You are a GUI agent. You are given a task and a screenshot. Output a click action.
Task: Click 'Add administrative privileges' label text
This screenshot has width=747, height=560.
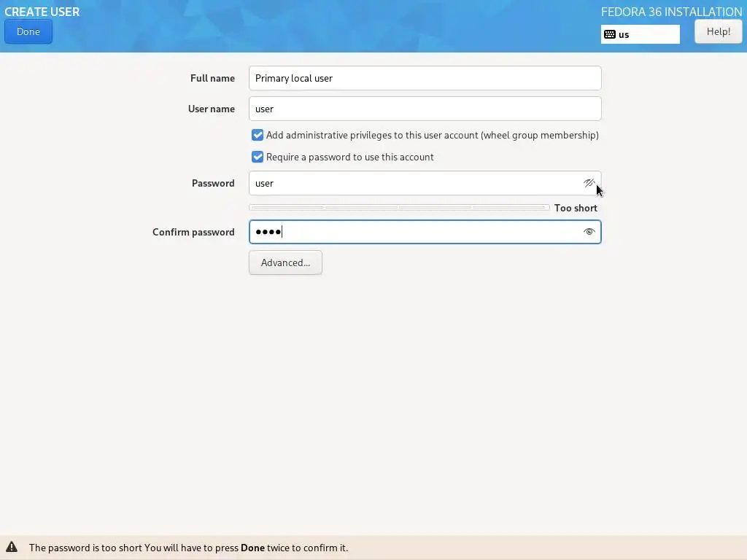click(x=432, y=135)
